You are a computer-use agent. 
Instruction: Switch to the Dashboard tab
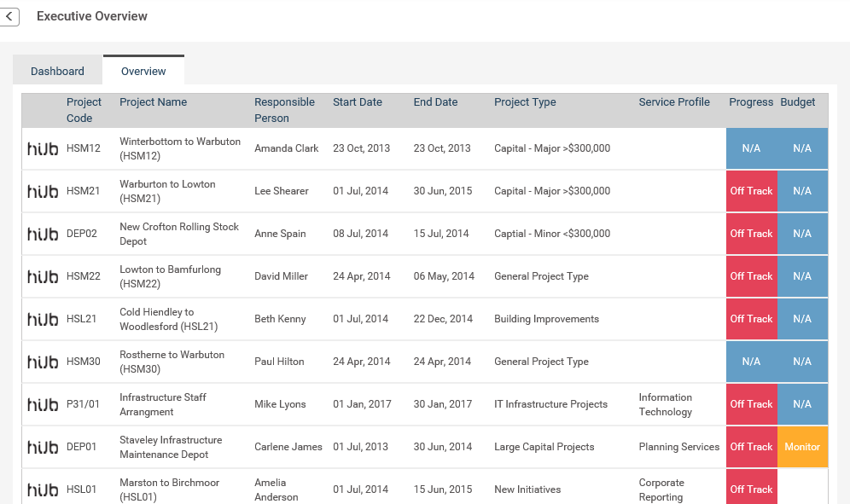[57, 71]
